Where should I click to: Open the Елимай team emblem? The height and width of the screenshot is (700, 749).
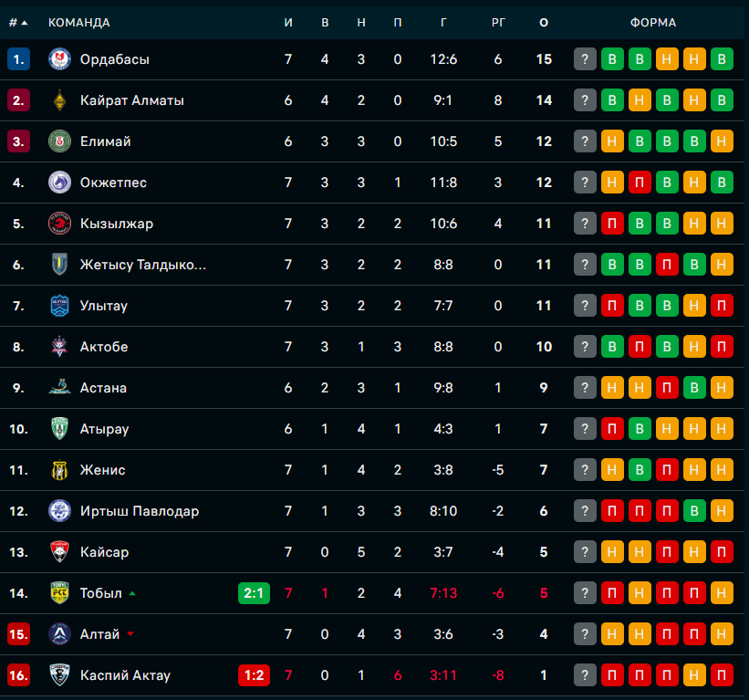(59, 141)
